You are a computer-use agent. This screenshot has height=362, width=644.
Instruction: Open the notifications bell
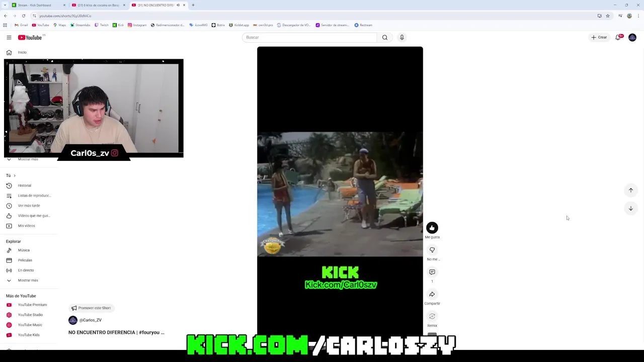[618, 37]
